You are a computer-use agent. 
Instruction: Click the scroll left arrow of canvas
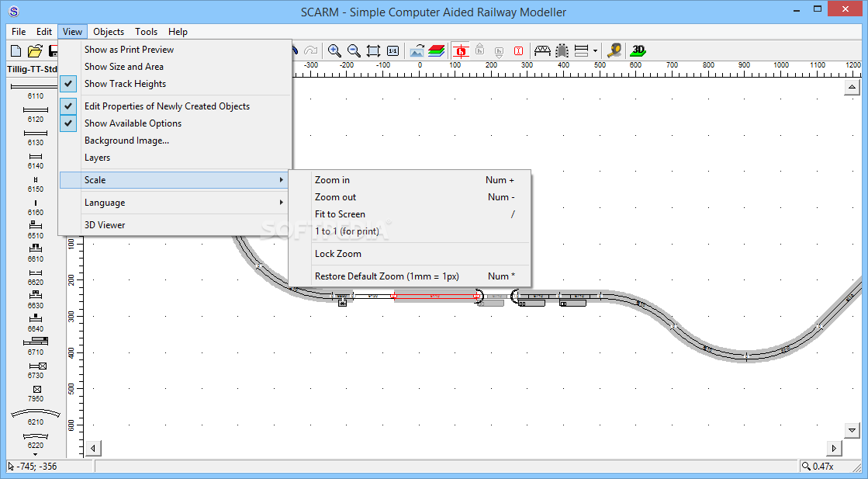point(93,448)
